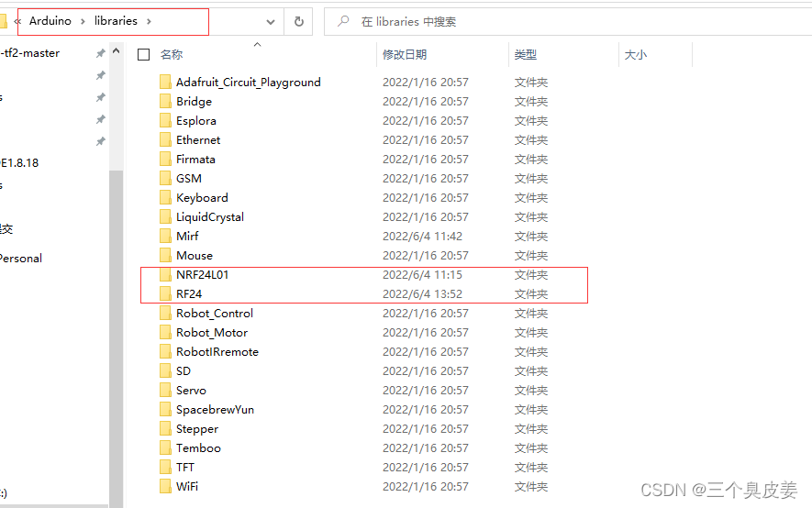Click the RobotIRremote folder icon

click(x=166, y=351)
